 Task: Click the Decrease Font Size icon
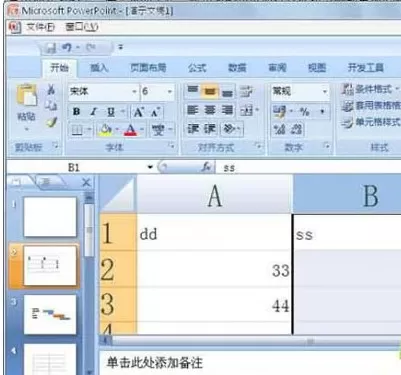[155, 112]
